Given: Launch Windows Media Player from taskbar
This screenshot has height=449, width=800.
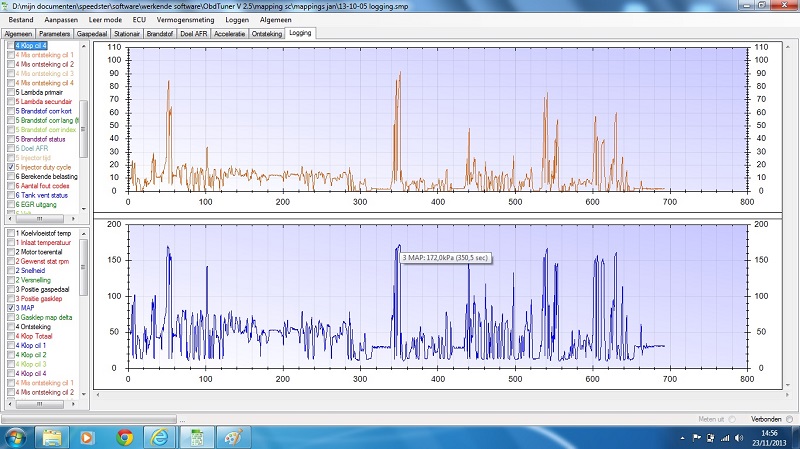Looking at the screenshot, I should coord(88,437).
